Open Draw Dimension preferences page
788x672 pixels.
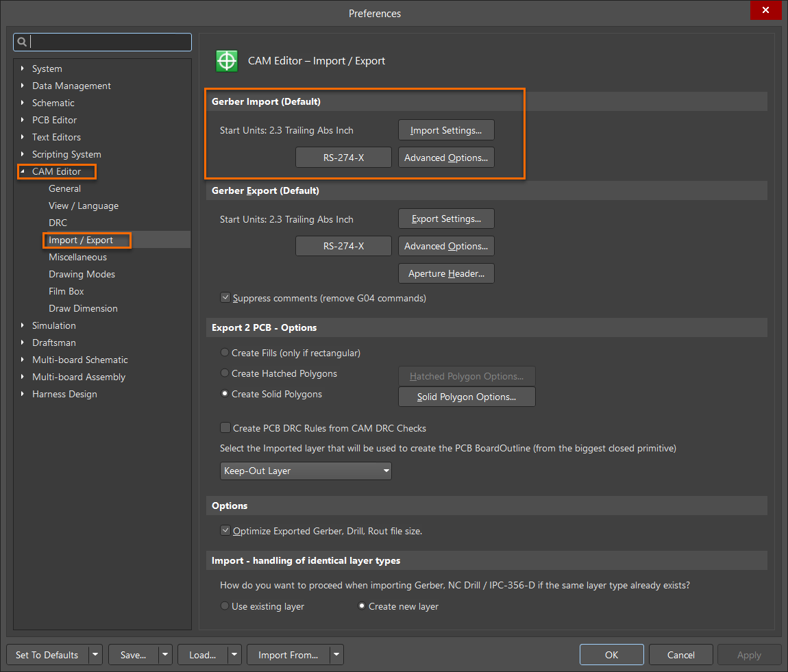(x=83, y=308)
